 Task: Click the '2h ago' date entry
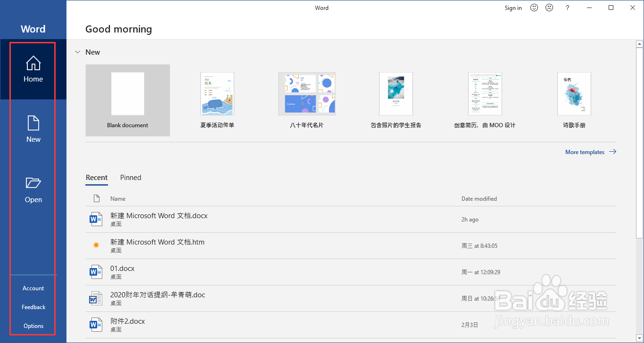(470, 220)
